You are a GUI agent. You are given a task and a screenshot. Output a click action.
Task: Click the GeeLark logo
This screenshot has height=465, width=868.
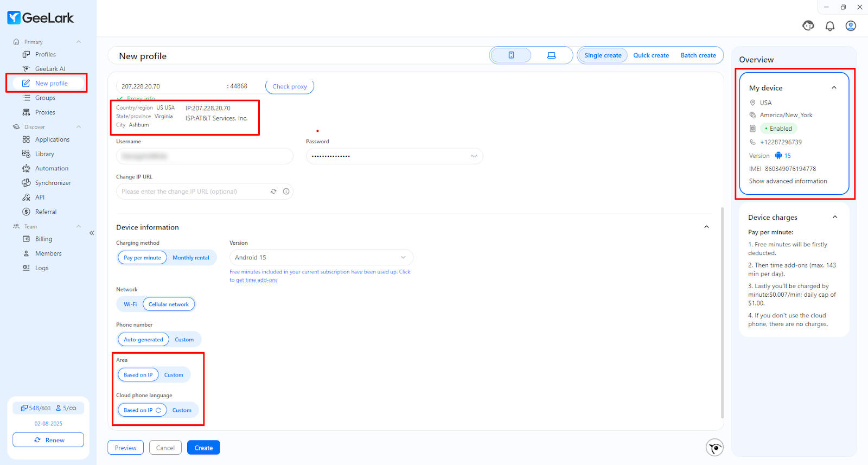pos(41,18)
